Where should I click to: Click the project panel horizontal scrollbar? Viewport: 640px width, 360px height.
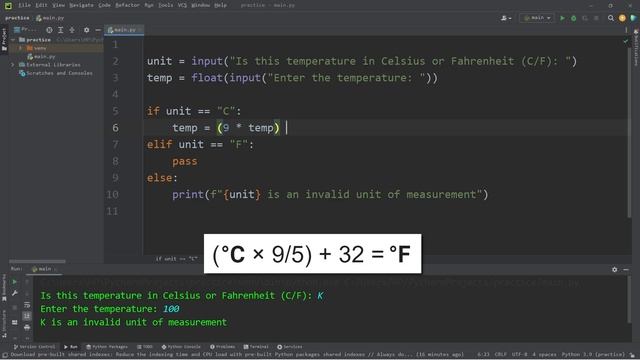pos(37,261)
